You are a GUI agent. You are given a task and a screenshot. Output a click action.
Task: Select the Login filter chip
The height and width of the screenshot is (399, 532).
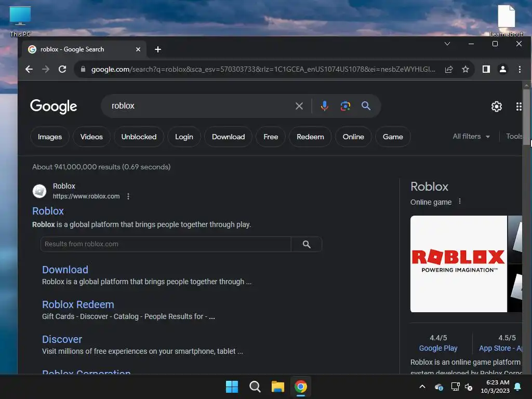(184, 137)
